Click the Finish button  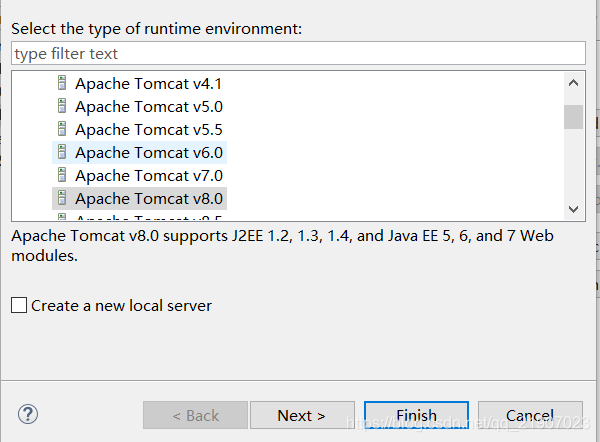[416, 415]
